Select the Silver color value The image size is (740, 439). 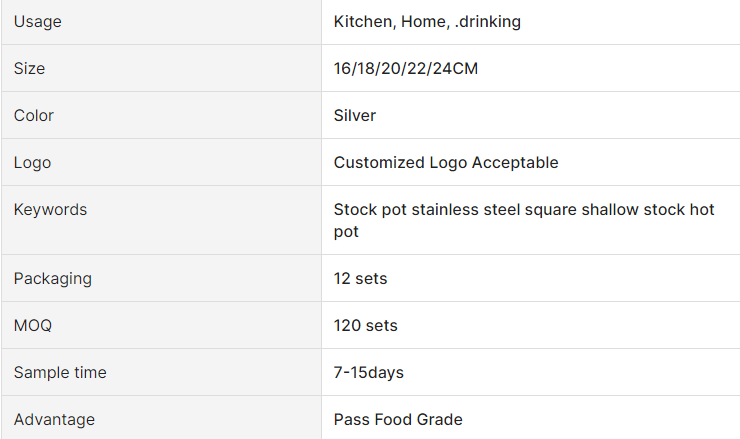click(x=355, y=116)
